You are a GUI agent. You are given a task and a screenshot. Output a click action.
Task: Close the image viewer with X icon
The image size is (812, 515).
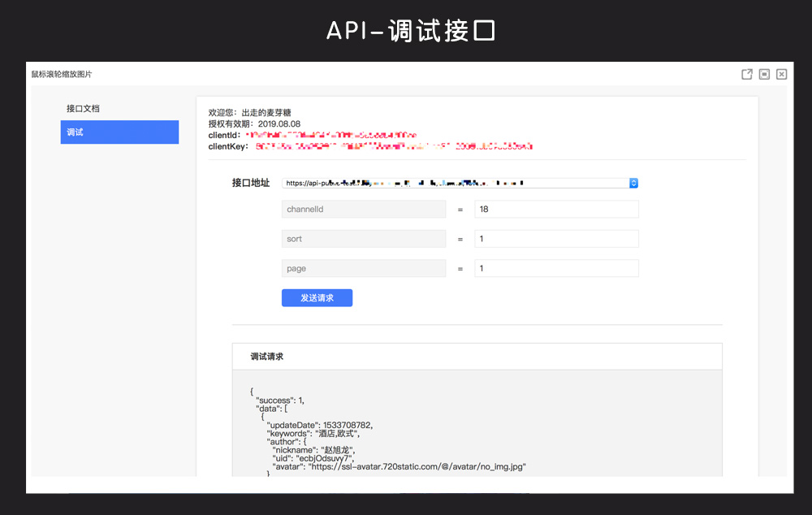coord(781,74)
